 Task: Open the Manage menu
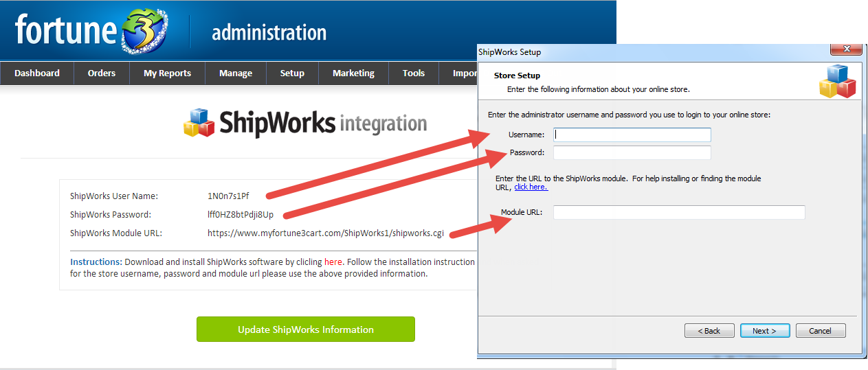pyautogui.click(x=236, y=73)
